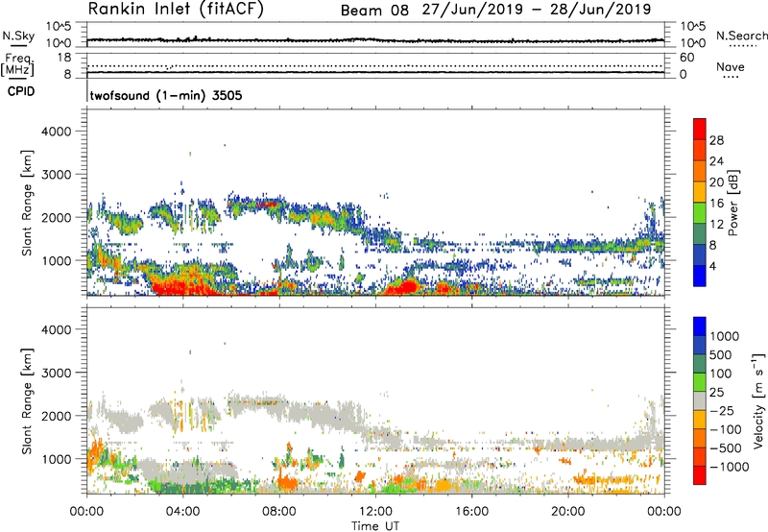
Task: Click the '20:00' time axis label
Action: click(x=568, y=512)
